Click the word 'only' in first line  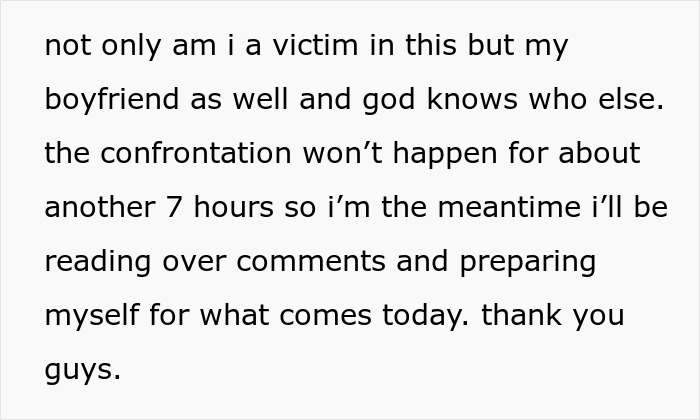131,46
